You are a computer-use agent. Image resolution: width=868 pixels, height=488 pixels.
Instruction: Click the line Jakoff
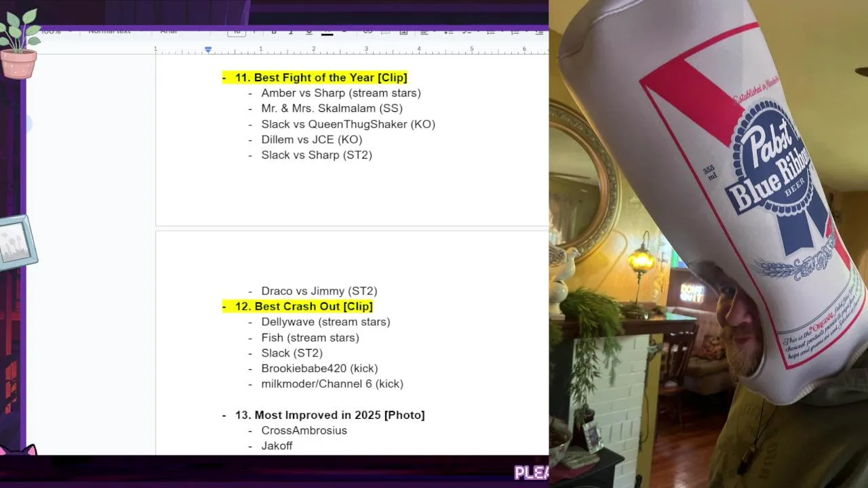pyautogui.click(x=277, y=446)
